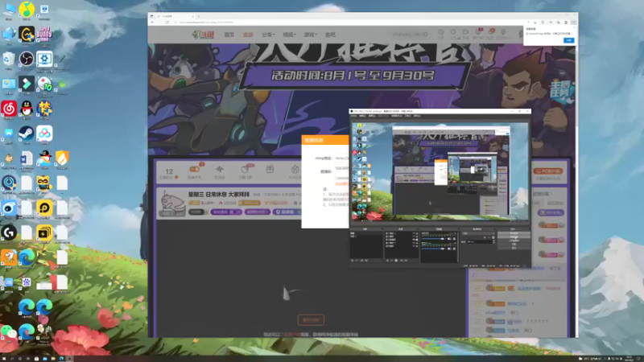Launch the QQ penguin desktop icon
This screenshot has width=644, height=362.
click(27, 109)
